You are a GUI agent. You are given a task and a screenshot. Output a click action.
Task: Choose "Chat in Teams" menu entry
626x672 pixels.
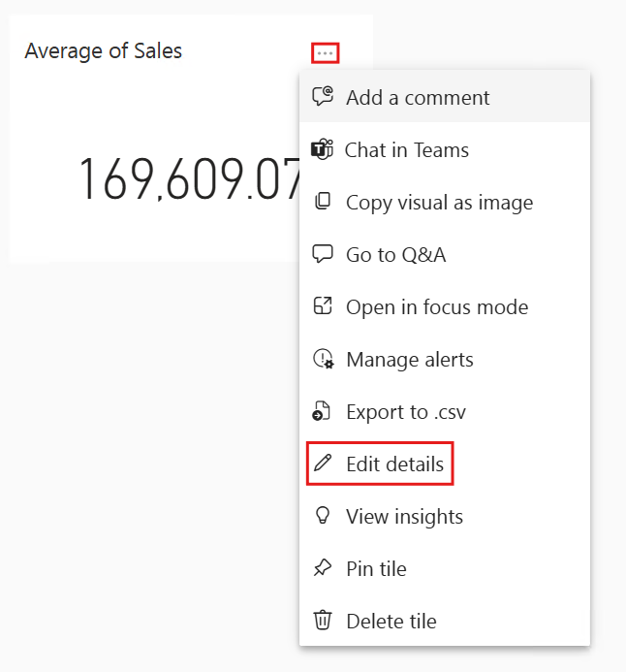pyautogui.click(x=407, y=149)
